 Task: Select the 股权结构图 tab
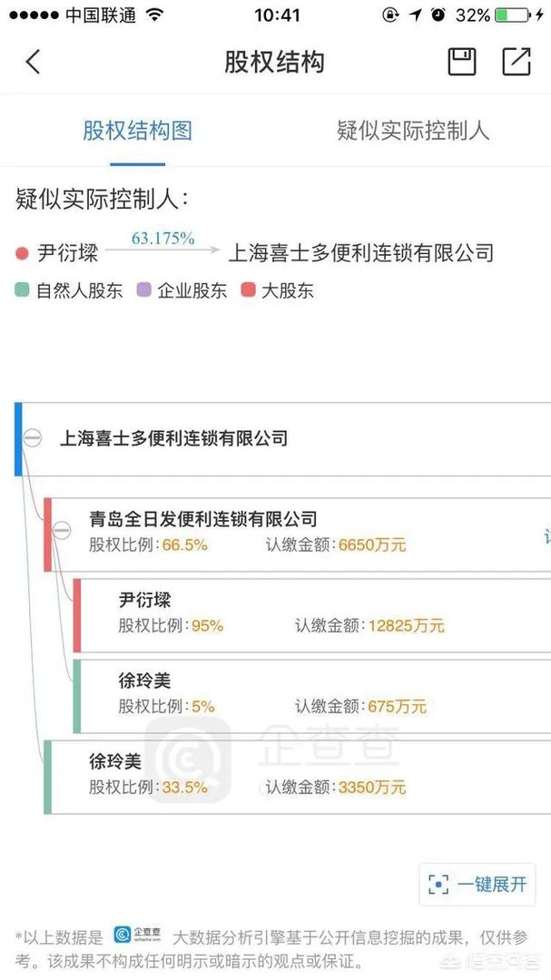pos(136,132)
